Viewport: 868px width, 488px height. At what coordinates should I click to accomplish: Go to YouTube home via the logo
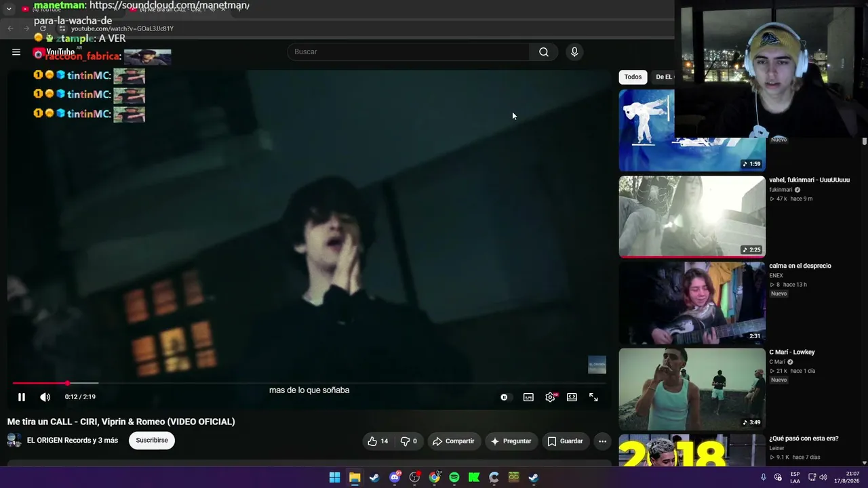pos(54,52)
